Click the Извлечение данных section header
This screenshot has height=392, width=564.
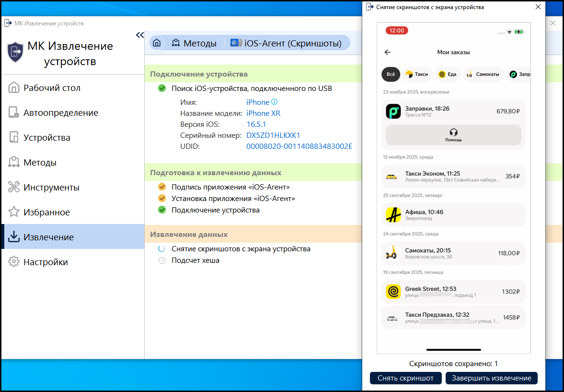pos(253,234)
